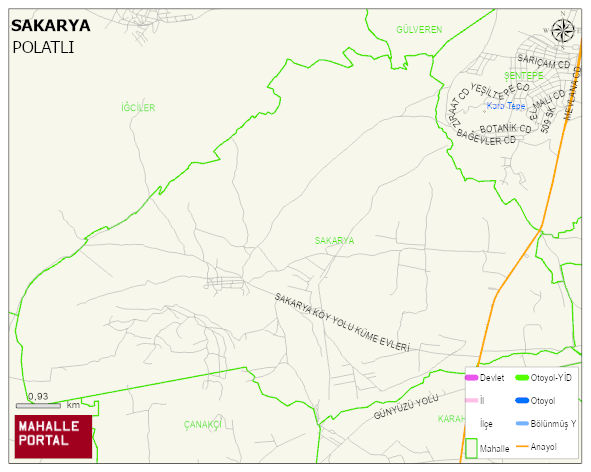Select the green SAKARYA neighborhood label
The height and width of the screenshot is (472, 591).
[334, 241]
